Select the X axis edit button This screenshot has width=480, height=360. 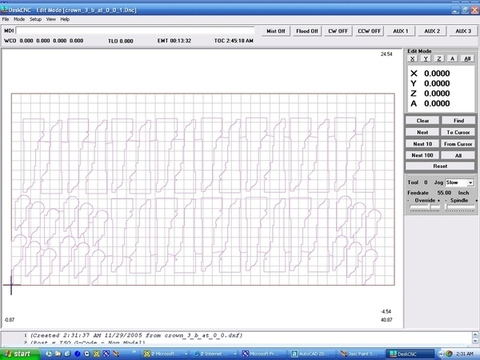pos(413,59)
